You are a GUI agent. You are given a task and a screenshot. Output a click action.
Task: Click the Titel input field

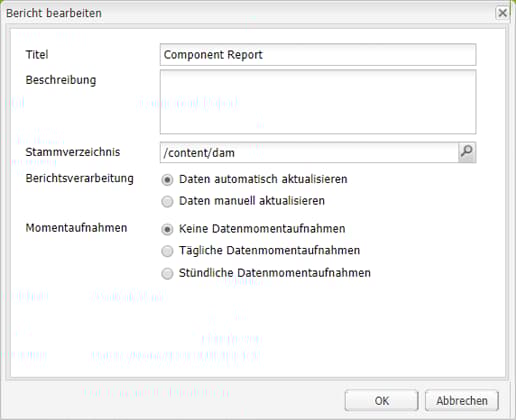click(318, 55)
